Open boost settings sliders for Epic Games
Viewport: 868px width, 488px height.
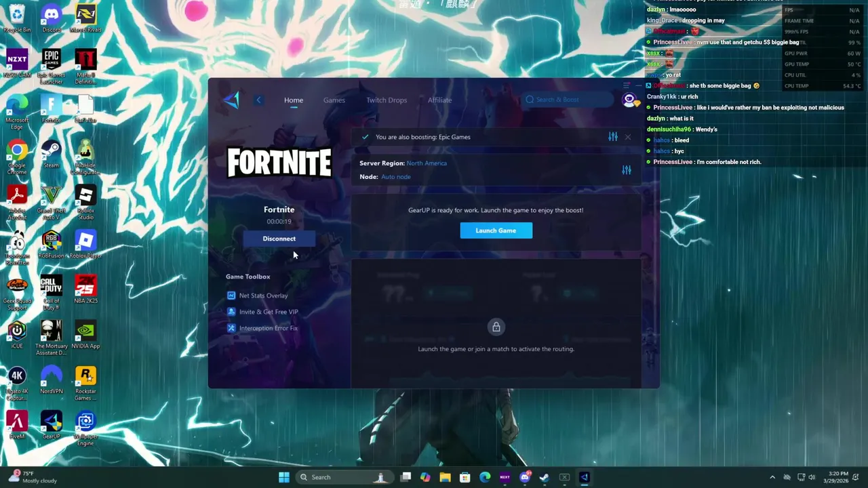[x=613, y=137]
